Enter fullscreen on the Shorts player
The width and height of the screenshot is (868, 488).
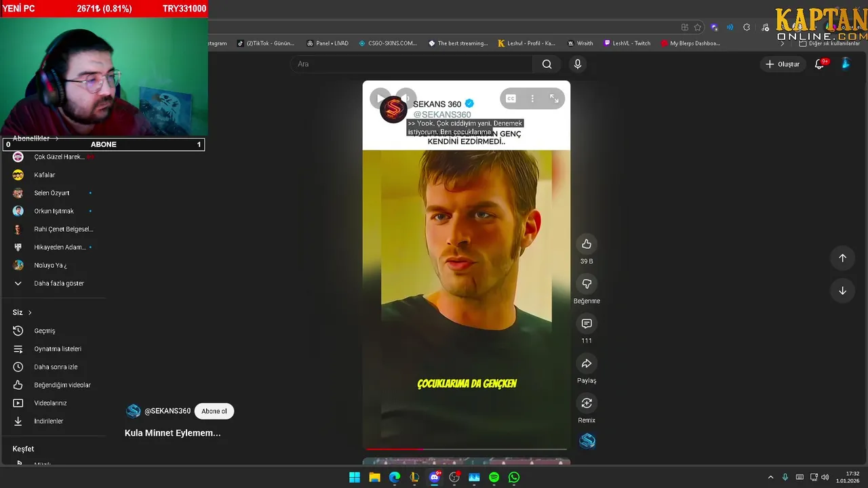click(x=554, y=99)
